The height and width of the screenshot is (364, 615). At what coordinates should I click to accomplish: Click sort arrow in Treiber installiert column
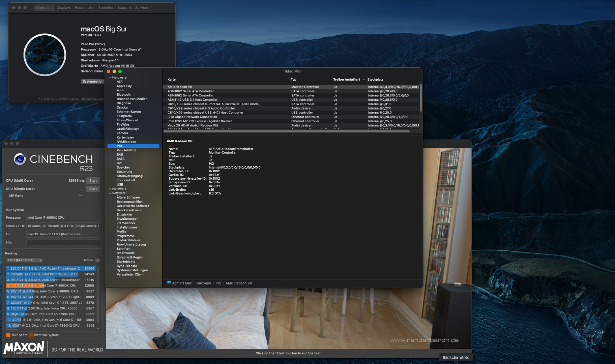(x=364, y=80)
